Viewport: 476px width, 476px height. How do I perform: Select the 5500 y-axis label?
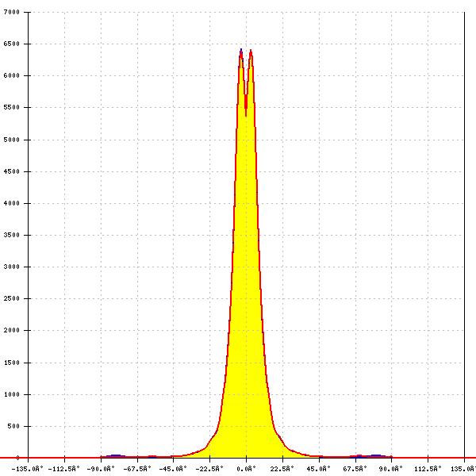pyautogui.click(x=12, y=107)
